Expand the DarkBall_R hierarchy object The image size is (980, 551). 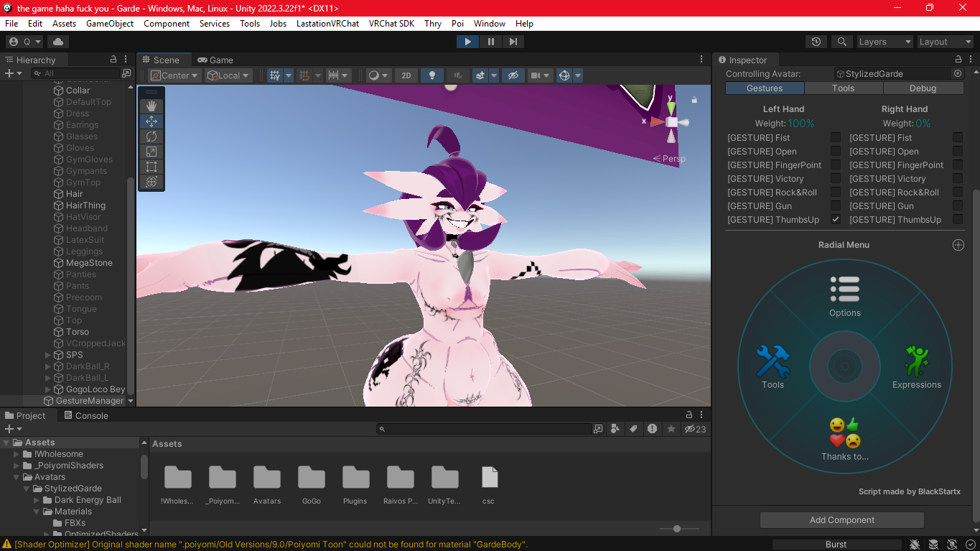point(48,366)
